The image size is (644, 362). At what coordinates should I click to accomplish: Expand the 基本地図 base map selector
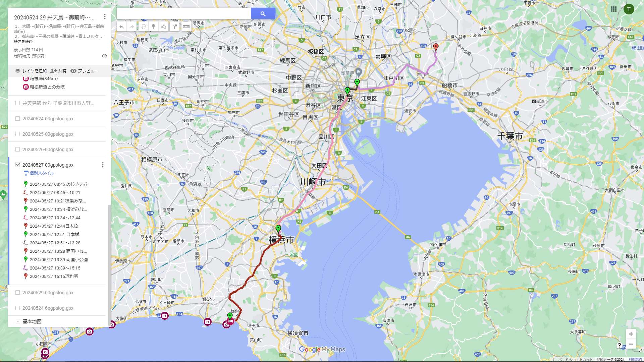click(x=18, y=321)
